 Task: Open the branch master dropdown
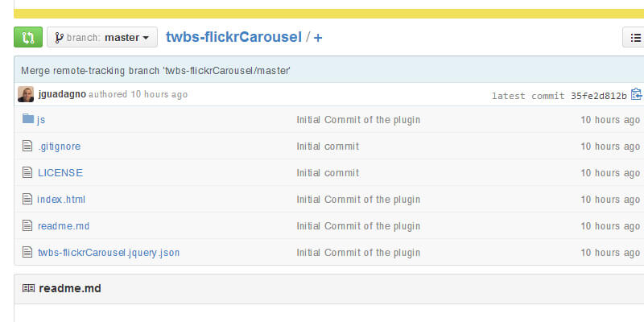coord(102,37)
